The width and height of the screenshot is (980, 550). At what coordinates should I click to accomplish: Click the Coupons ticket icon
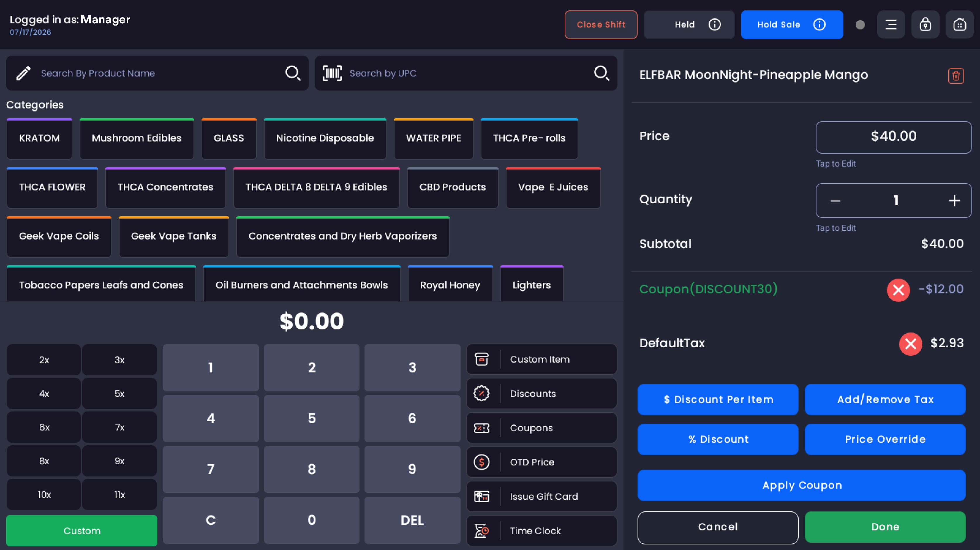click(x=481, y=428)
